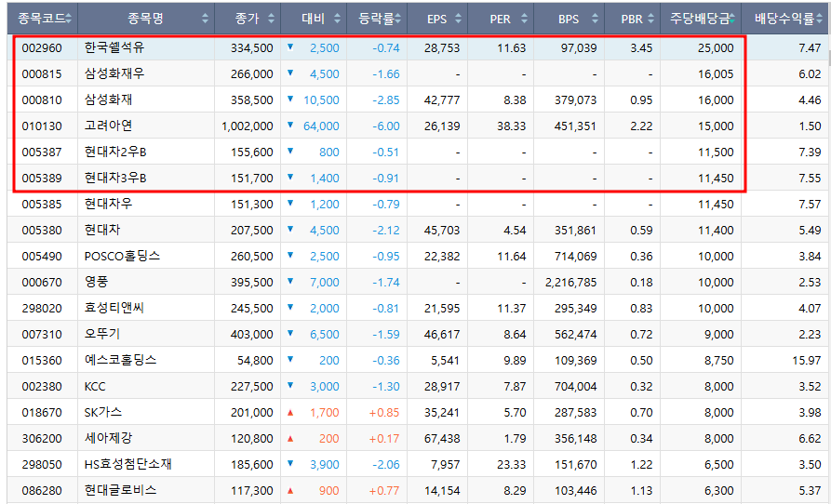This screenshot has height=504, width=831.
Task: Click stock code 086280
Action: [42, 491]
